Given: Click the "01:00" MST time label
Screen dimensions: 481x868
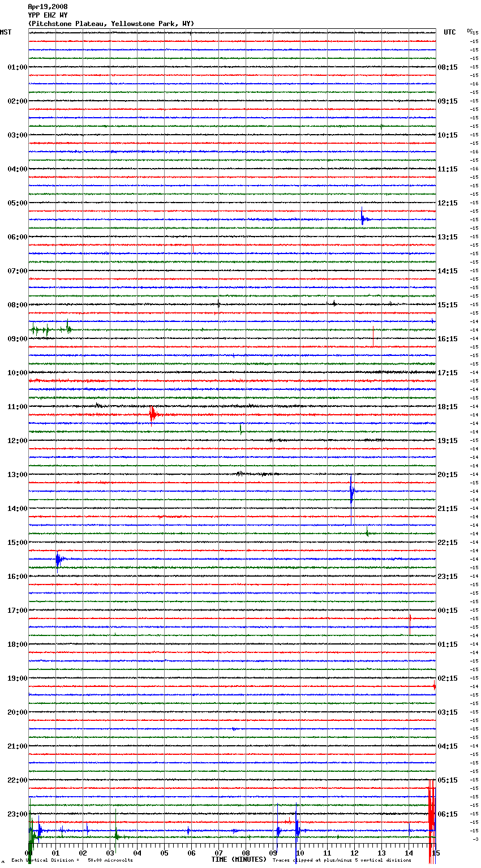Looking at the screenshot, I should [x=18, y=67].
